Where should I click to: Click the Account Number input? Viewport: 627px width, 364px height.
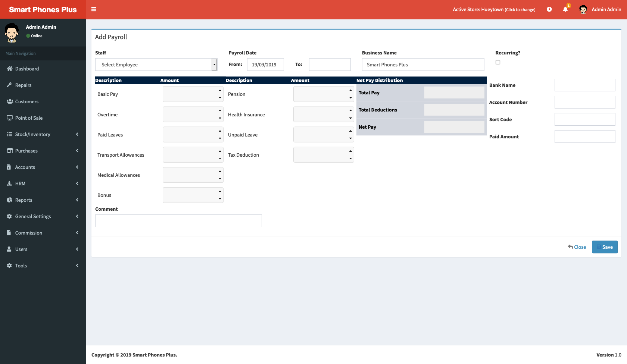pyautogui.click(x=585, y=102)
